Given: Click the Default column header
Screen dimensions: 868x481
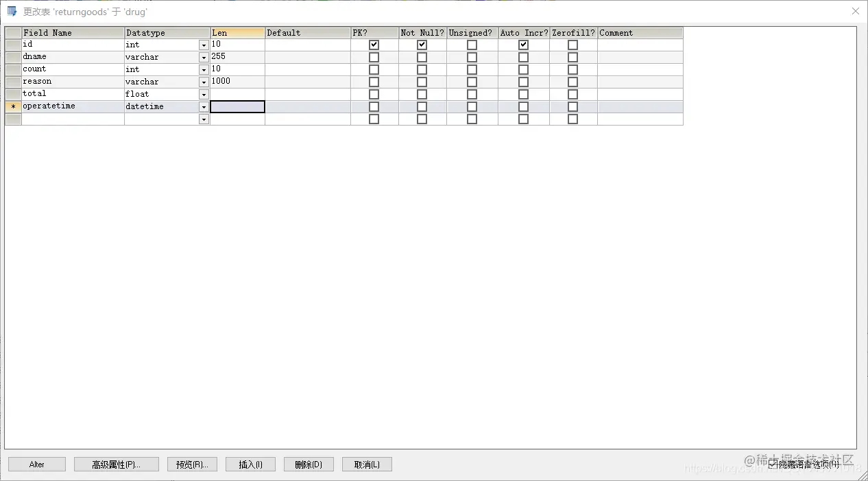Looking at the screenshot, I should coord(308,32).
